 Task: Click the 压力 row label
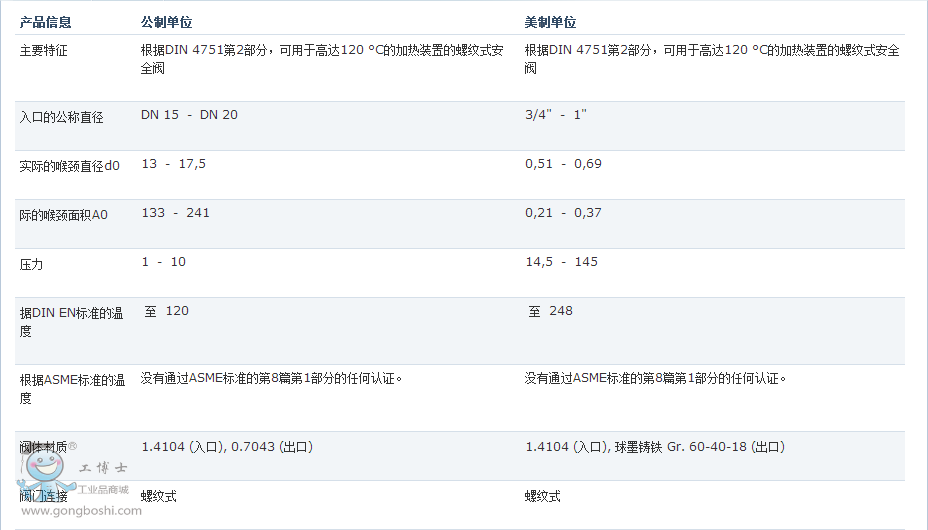[32, 264]
